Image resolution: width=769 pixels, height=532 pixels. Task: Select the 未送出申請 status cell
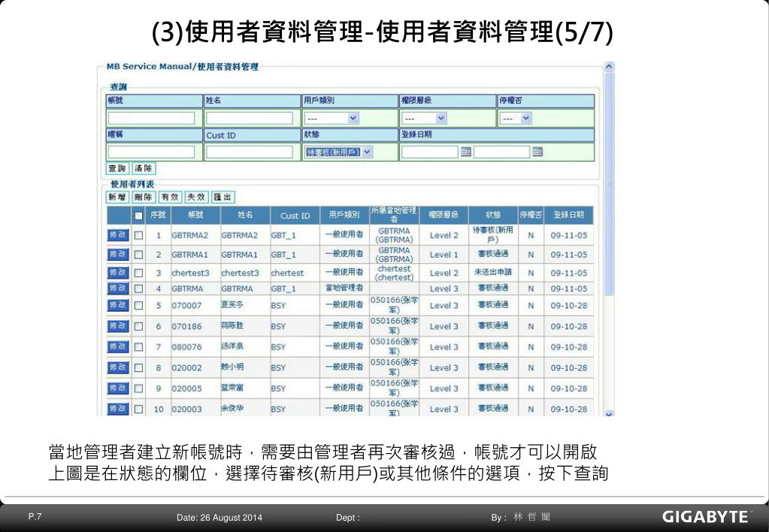(x=493, y=272)
